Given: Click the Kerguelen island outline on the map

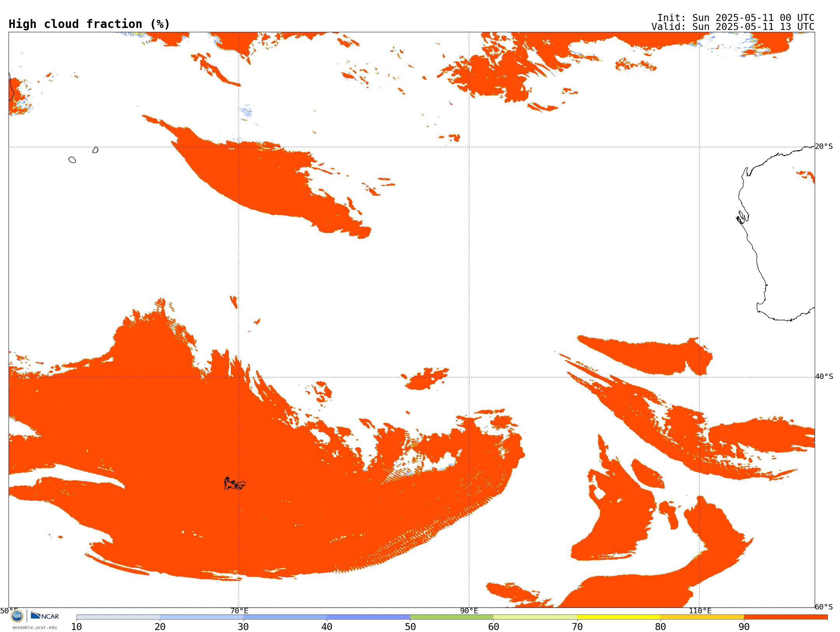Looking at the screenshot, I should point(234,484).
